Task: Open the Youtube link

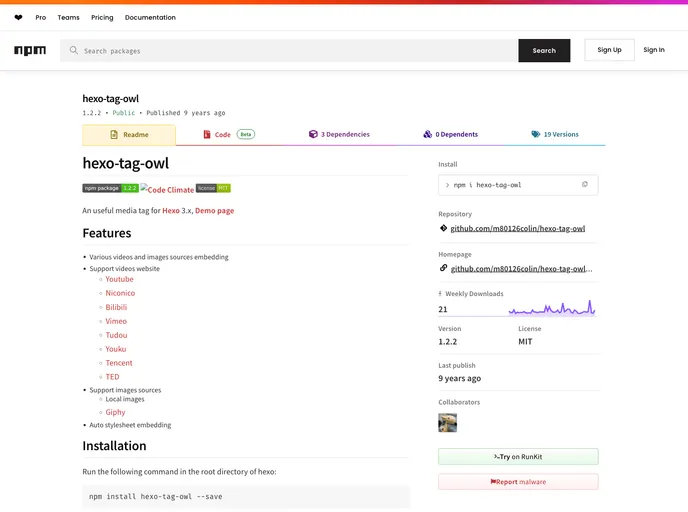Action: pos(119,279)
